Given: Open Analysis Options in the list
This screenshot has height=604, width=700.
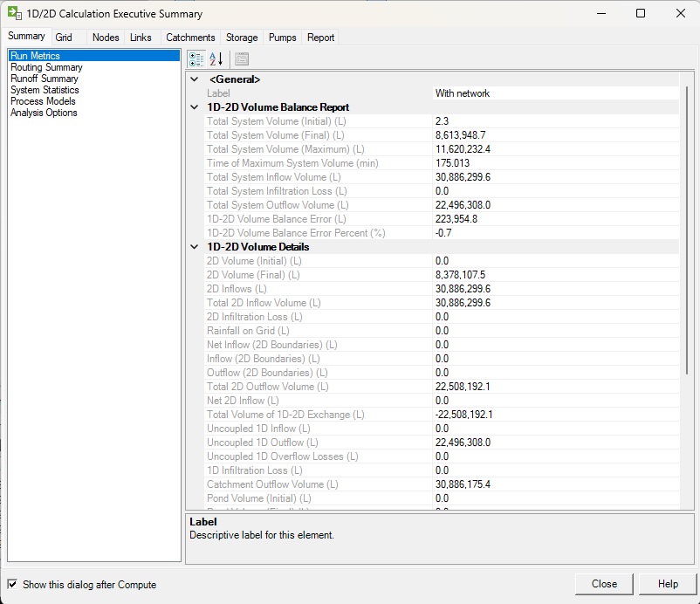Looking at the screenshot, I should pos(44,113).
